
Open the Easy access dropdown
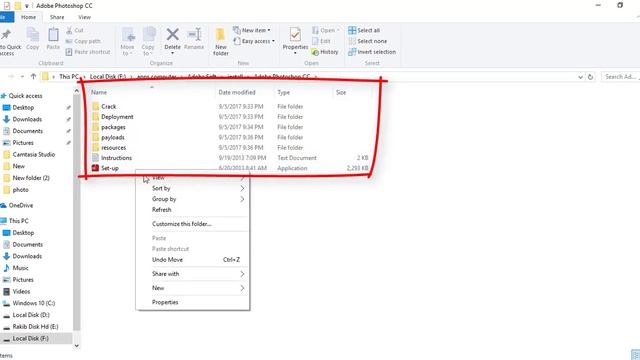[253, 41]
